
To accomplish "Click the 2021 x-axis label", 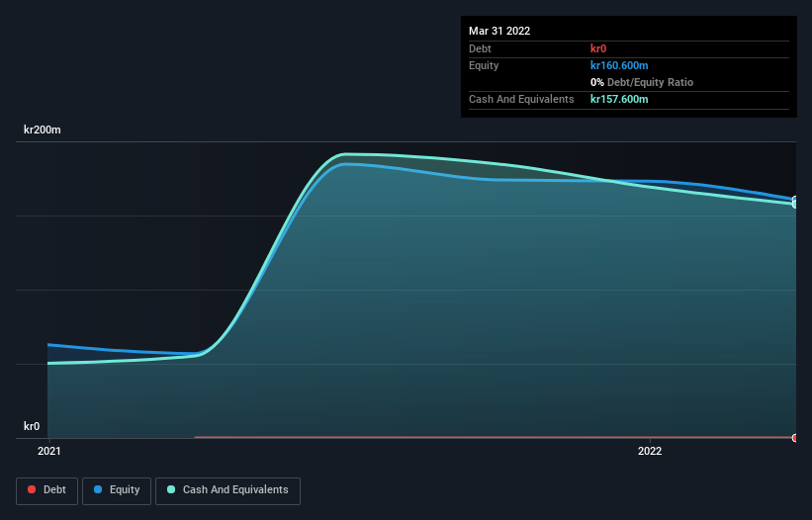I will 49,451.
